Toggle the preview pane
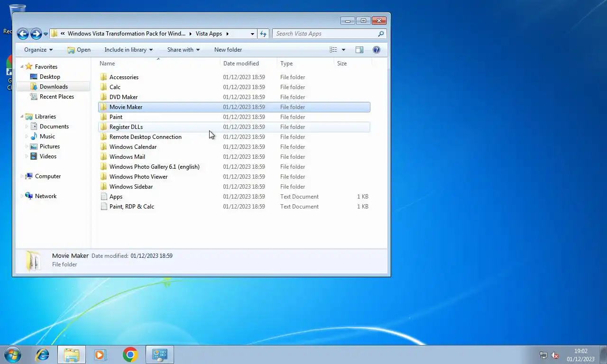Image resolution: width=607 pixels, height=364 pixels. 359,50
